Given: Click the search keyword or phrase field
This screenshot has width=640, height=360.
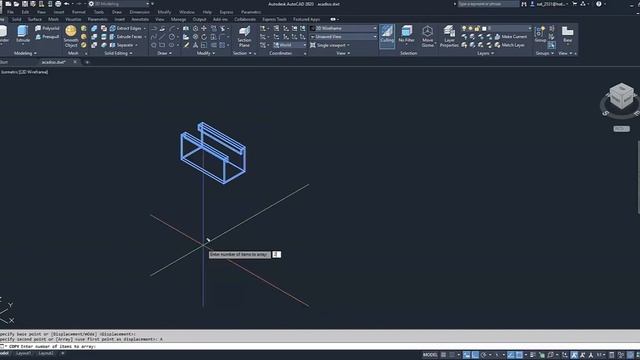Looking at the screenshot, I should tap(488, 4).
